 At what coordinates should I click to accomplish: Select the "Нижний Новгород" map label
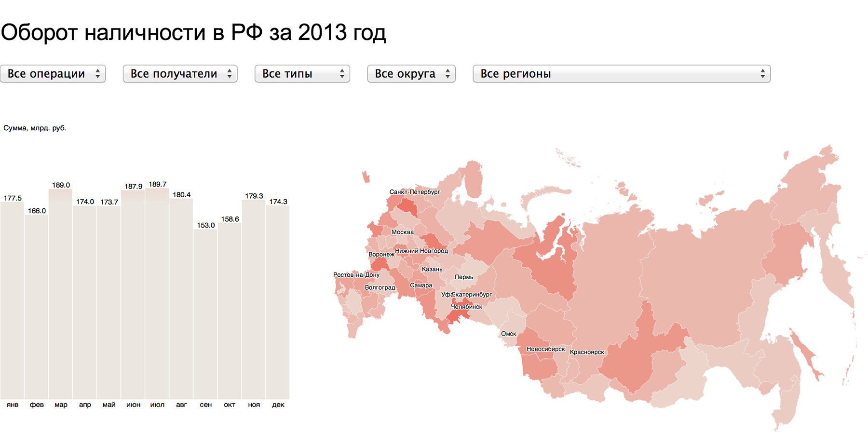coord(421,251)
